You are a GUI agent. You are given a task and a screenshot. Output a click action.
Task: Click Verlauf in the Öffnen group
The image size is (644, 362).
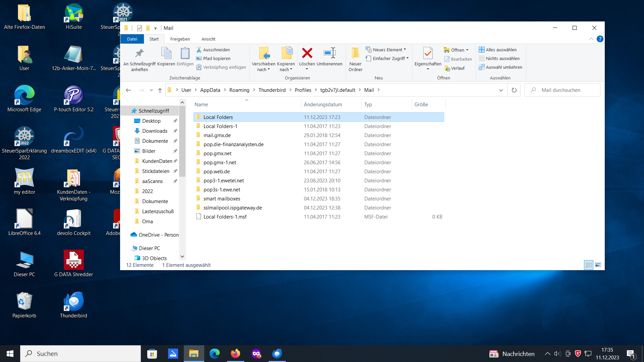pos(454,68)
